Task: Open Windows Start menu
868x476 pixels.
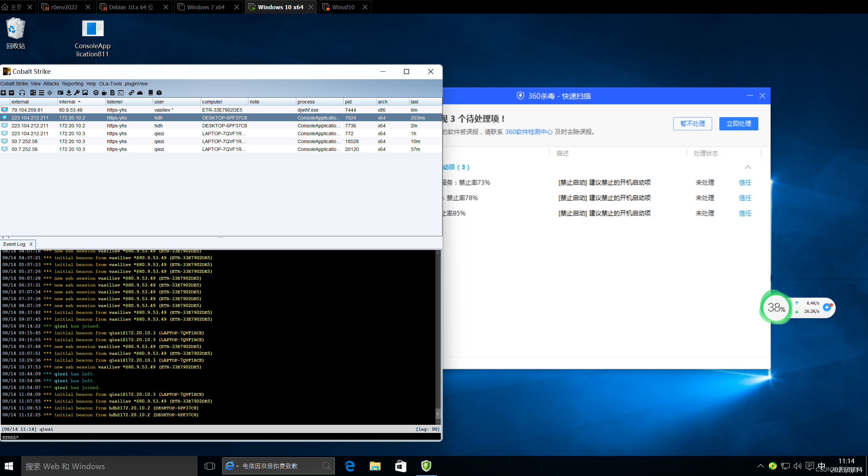Action: pyautogui.click(x=9, y=466)
